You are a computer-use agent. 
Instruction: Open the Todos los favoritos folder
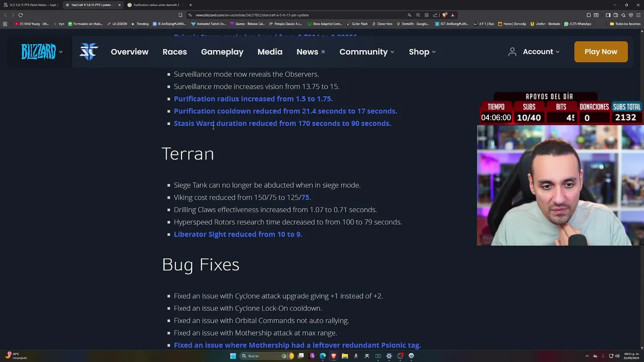click(x=624, y=24)
